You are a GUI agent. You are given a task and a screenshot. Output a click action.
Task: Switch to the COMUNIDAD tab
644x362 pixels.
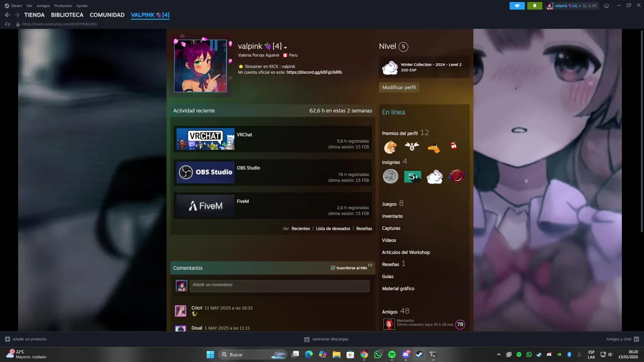(x=107, y=15)
